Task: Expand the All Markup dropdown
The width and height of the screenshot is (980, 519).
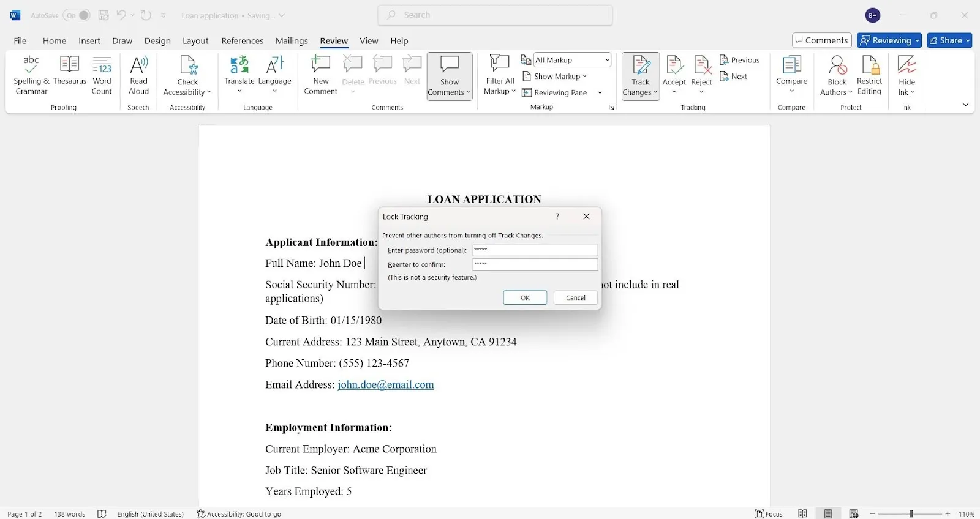Action: pyautogui.click(x=607, y=60)
